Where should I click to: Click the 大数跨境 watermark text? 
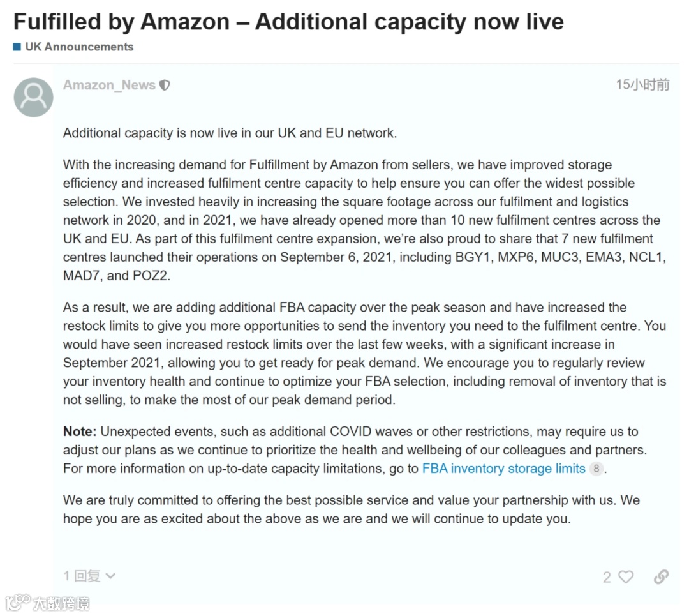[x=61, y=603]
